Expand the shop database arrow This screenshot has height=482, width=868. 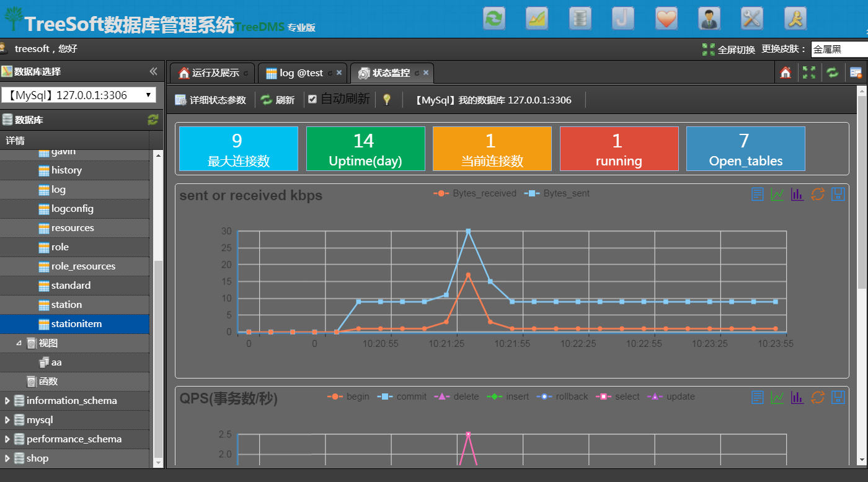coord(7,458)
